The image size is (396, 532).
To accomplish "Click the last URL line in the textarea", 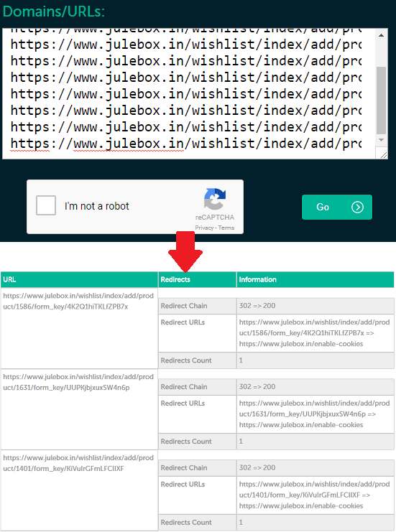I will [186, 144].
